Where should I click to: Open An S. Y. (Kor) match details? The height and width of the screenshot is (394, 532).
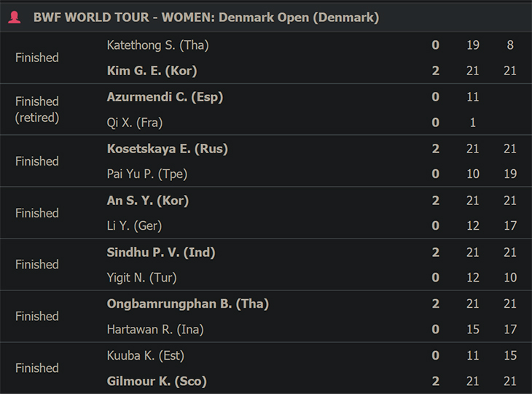coord(148,201)
